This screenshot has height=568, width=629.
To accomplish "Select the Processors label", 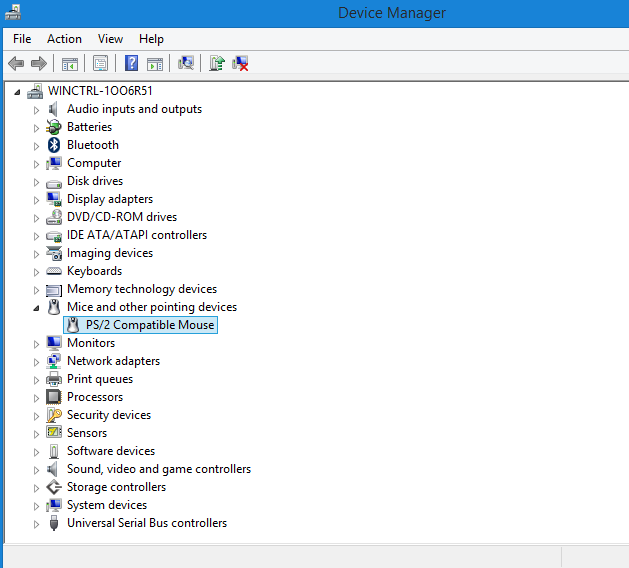I will click(95, 397).
